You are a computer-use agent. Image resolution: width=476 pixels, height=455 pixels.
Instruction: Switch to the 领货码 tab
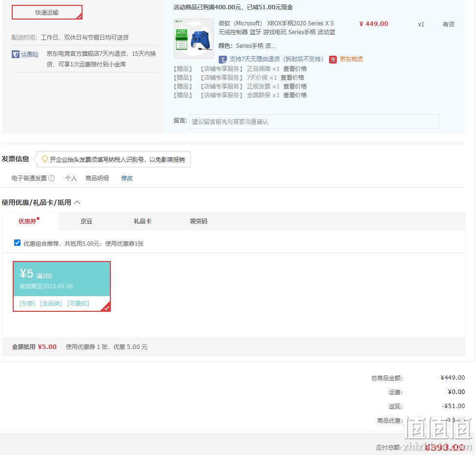(x=199, y=221)
